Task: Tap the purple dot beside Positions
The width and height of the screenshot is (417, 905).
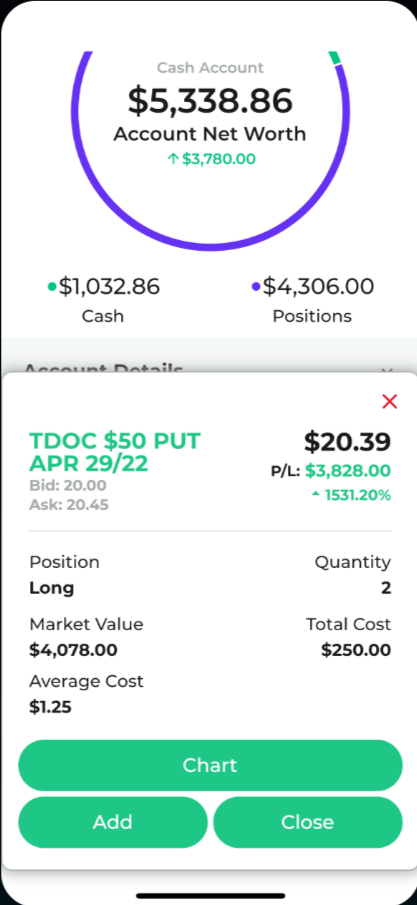Action: coord(256,287)
